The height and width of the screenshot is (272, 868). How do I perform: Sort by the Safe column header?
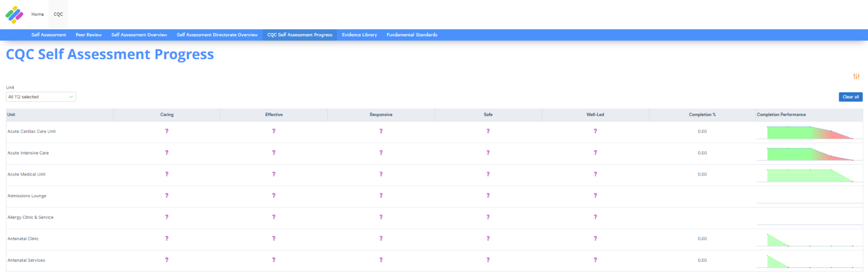[488, 115]
